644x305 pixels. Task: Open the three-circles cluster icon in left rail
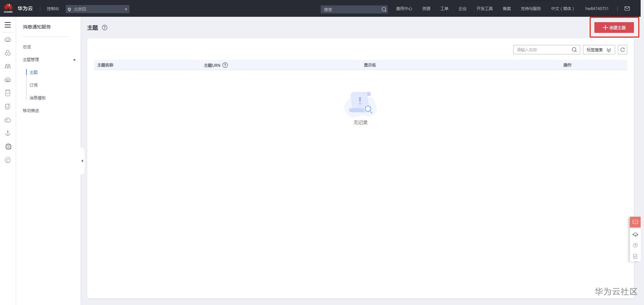tap(8, 53)
